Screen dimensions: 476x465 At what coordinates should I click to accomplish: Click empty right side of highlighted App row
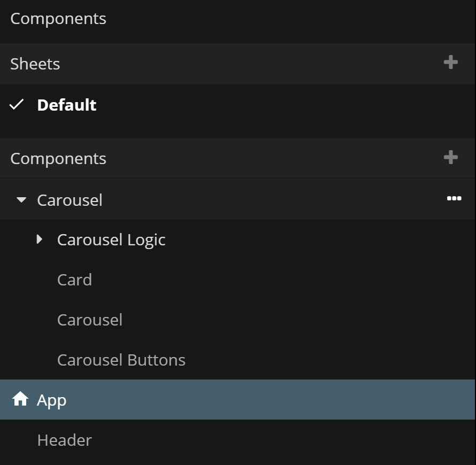pos(321,400)
